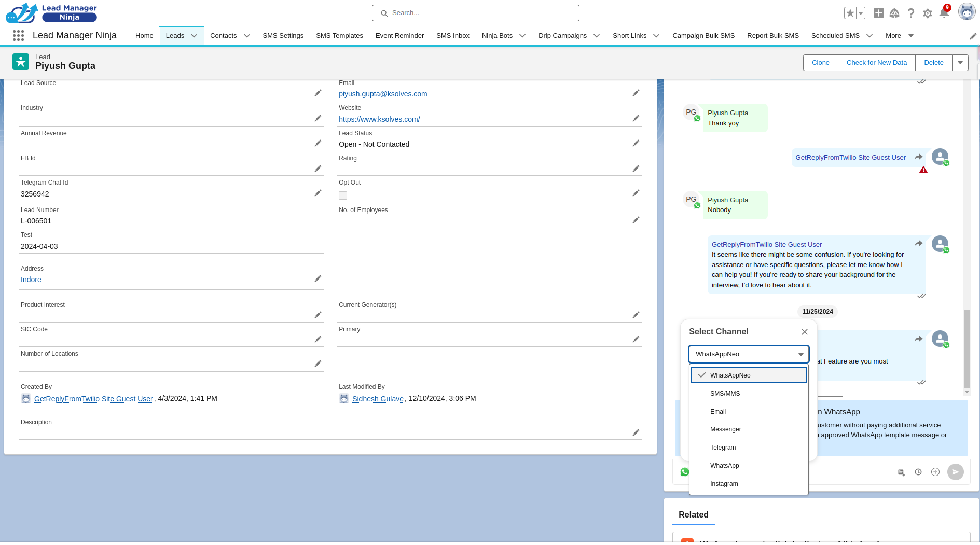980x545 pixels.
Task: Click the WhatsApp channel icon in composer
Action: coord(685,472)
